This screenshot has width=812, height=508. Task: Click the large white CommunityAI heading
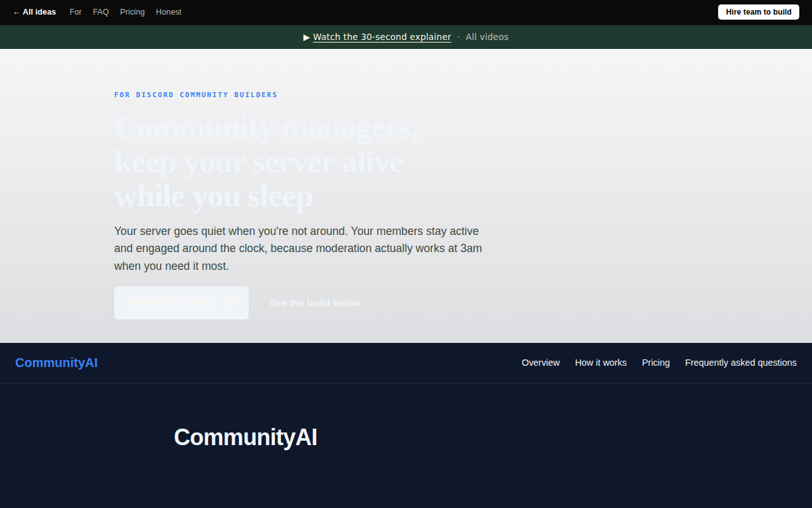(x=246, y=438)
